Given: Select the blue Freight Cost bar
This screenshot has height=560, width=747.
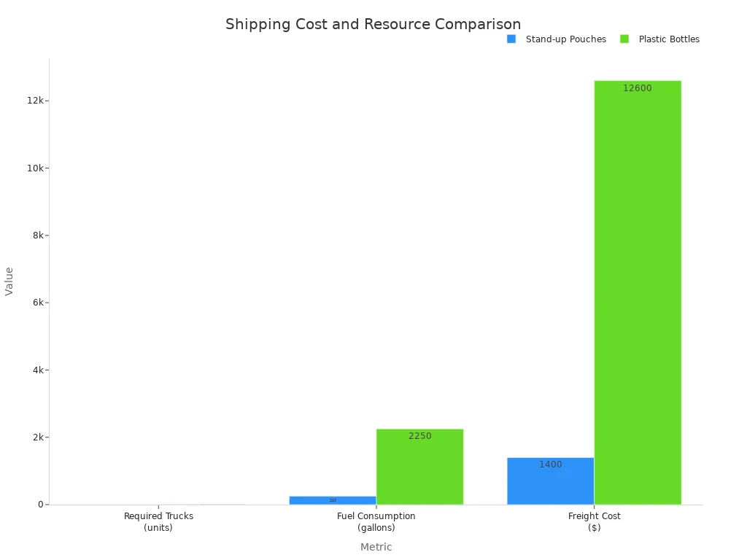Looking at the screenshot, I should coord(551,481).
